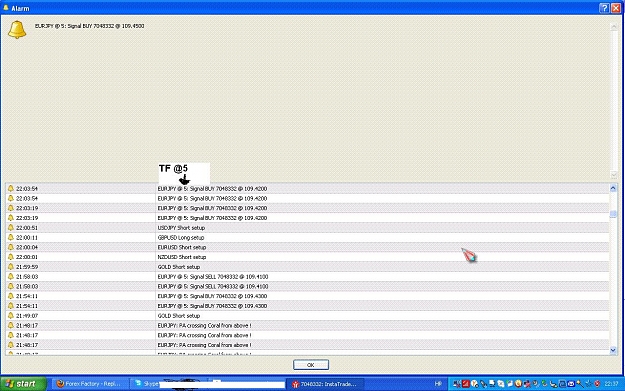Click bell icon of NZDUSD Short setup row
Viewport: 625px width, 391px height.
click(x=11, y=257)
